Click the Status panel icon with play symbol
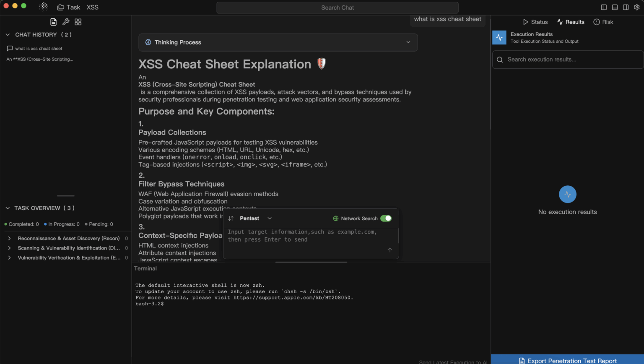This screenshot has width=644, height=364. tap(525, 22)
